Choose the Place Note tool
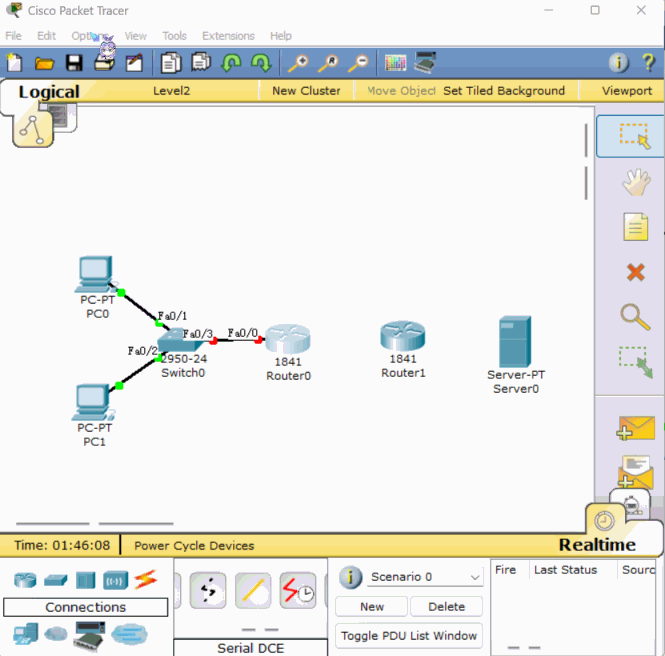The height and width of the screenshot is (656, 665). coord(636,227)
